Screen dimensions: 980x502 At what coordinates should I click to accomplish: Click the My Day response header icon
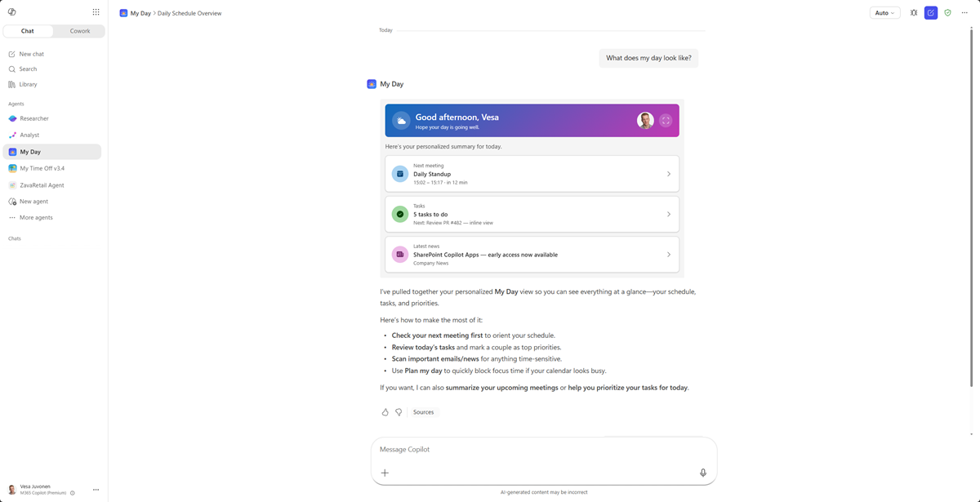click(x=372, y=84)
